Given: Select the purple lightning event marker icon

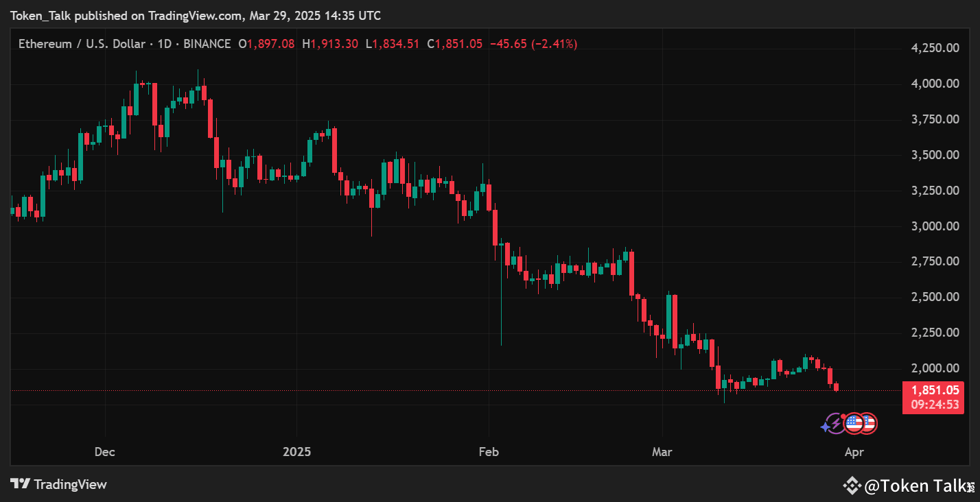Looking at the screenshot, I should click(x=836, y=423).
